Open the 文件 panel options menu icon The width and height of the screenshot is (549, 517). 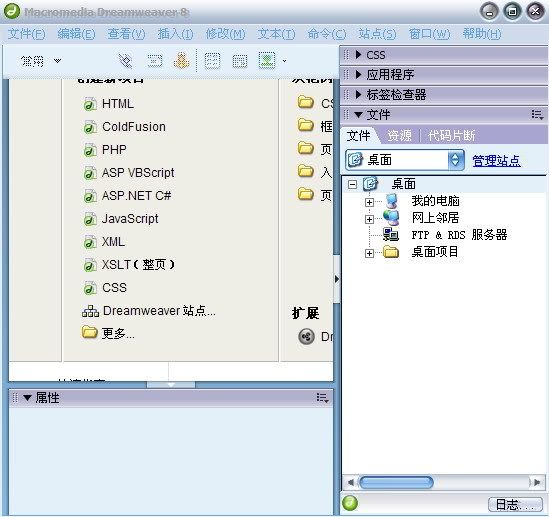tap(537, 114)
